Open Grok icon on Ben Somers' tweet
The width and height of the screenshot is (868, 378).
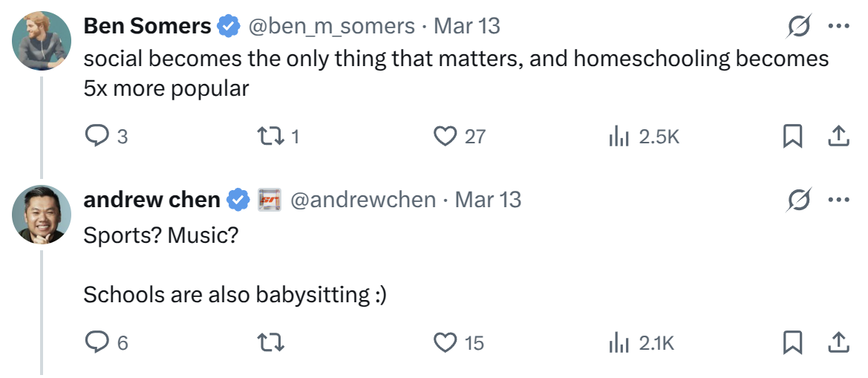tap(800, 26)
